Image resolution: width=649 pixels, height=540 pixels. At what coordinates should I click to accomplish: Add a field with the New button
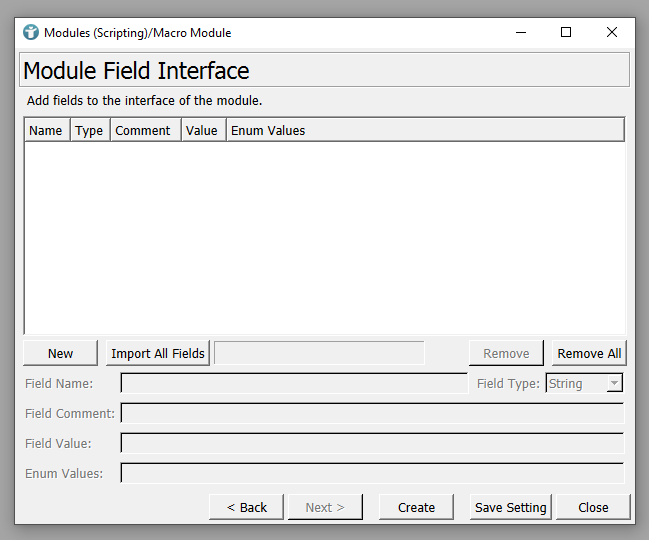pyautogui.click(x=60, y=353)
